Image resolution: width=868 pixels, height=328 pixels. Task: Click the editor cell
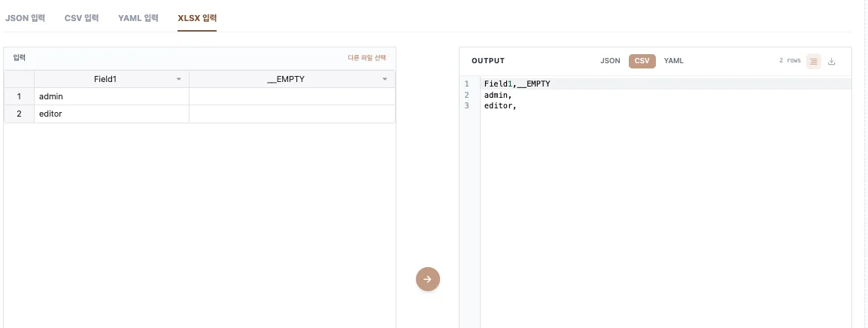(x=111, y=114)
